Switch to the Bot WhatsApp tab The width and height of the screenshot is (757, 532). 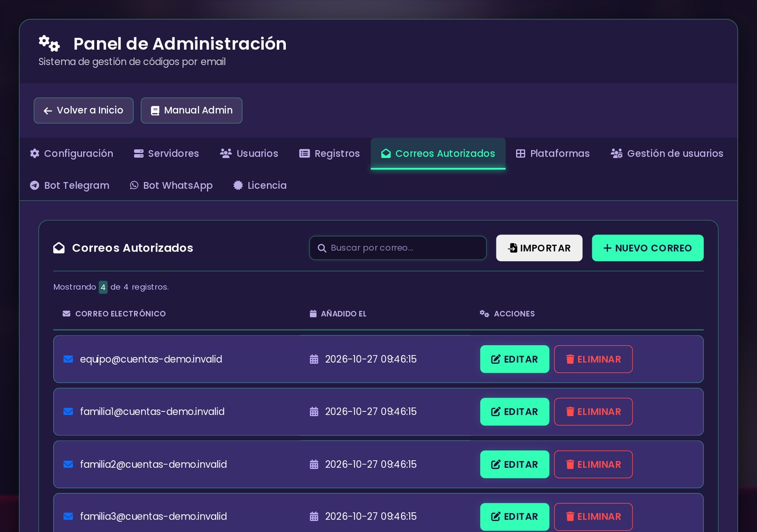point(171,185)
